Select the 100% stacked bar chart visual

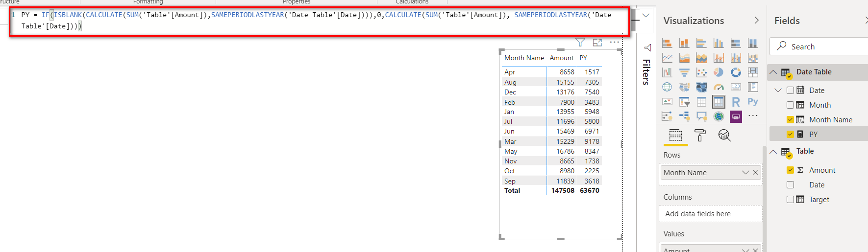(736, 44)
